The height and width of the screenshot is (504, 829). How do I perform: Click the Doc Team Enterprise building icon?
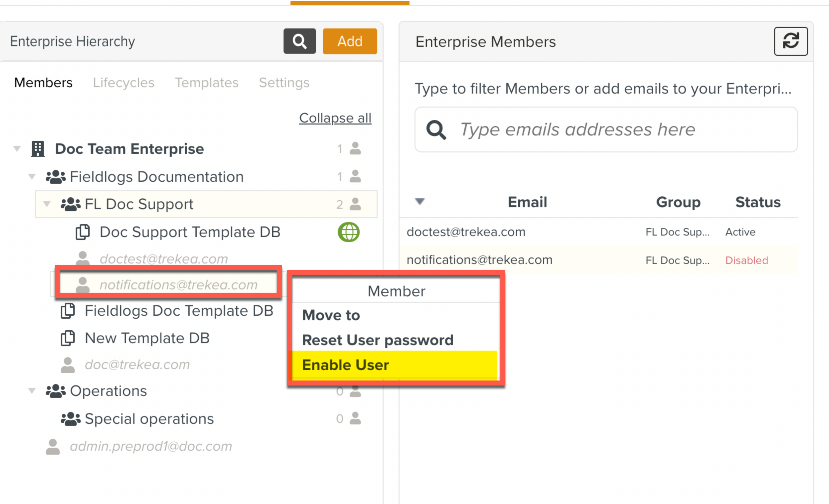point(38,149)
